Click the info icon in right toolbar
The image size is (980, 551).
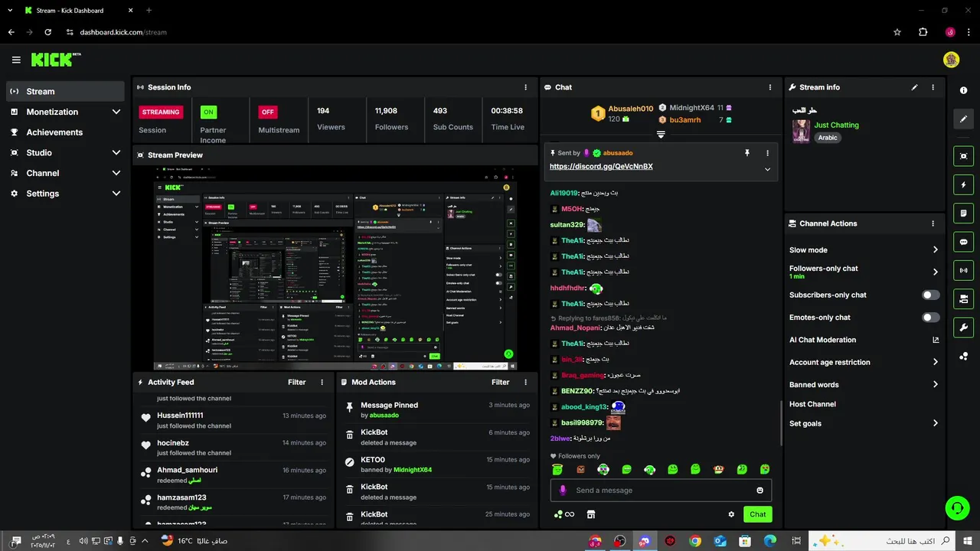[x=963, y=90]
